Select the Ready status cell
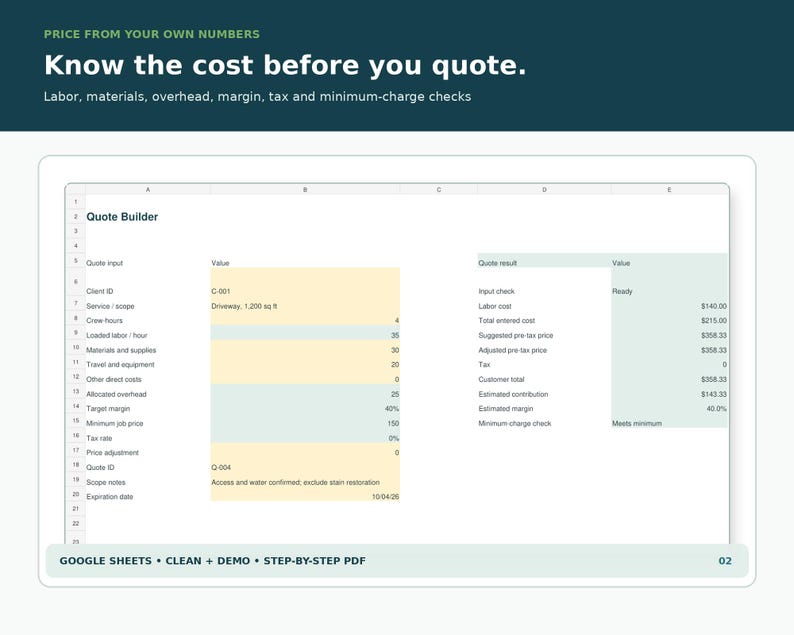The image size is (794, 635). click(669, 283)
